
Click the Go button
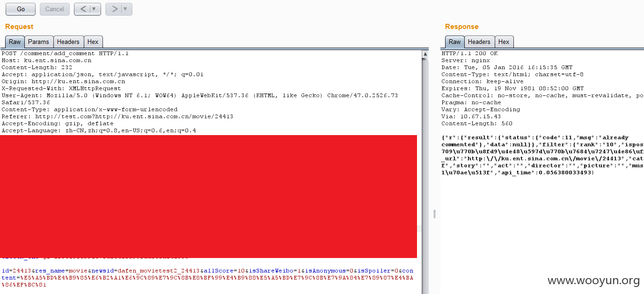coord(21,9)
